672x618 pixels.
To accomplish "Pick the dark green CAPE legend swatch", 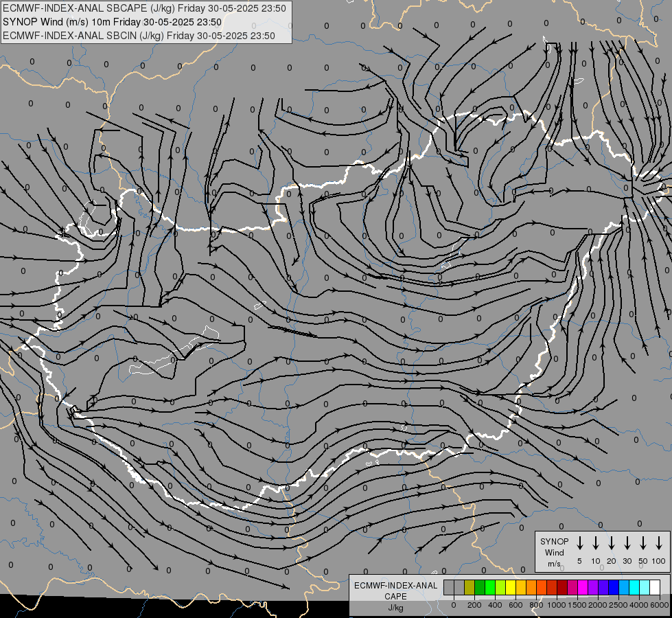I will point(480,587).
